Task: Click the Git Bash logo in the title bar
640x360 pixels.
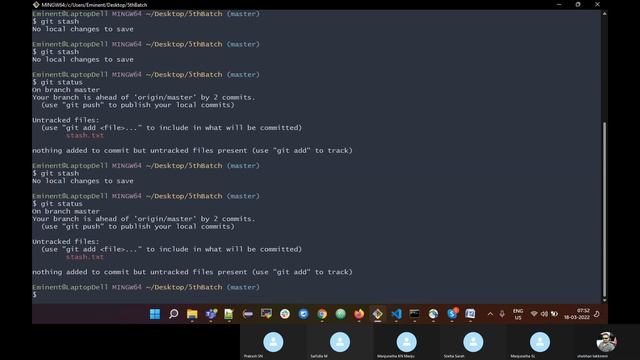Action: pyautogui.click(x=36, y=4)
